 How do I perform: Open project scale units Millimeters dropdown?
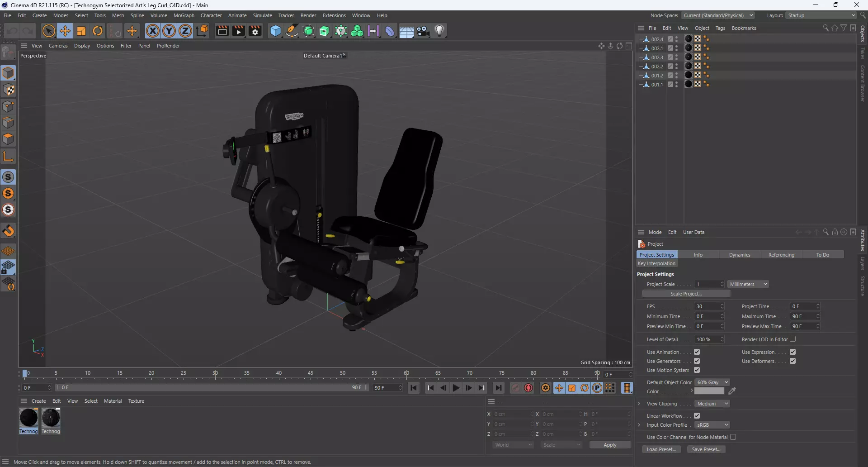pos(748,284)
